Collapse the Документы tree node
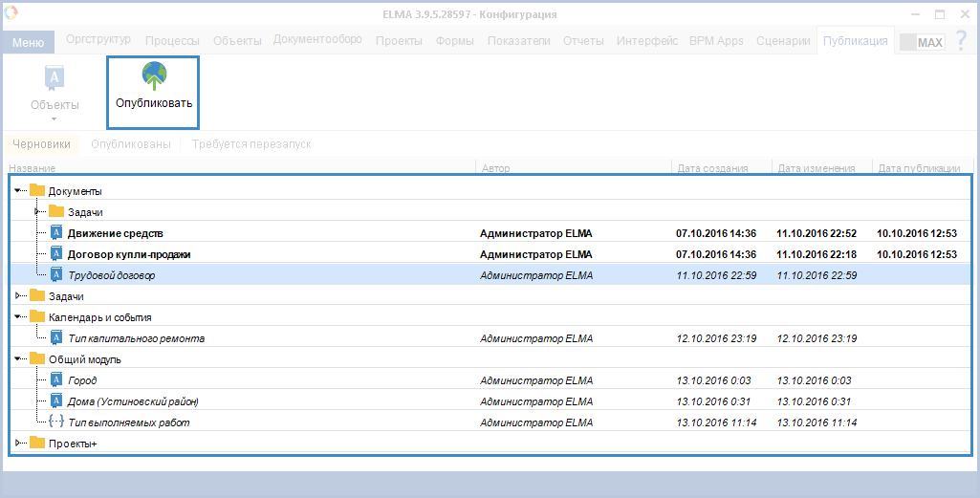The width and height of the screenshot is (980, 498). point(17,190)
